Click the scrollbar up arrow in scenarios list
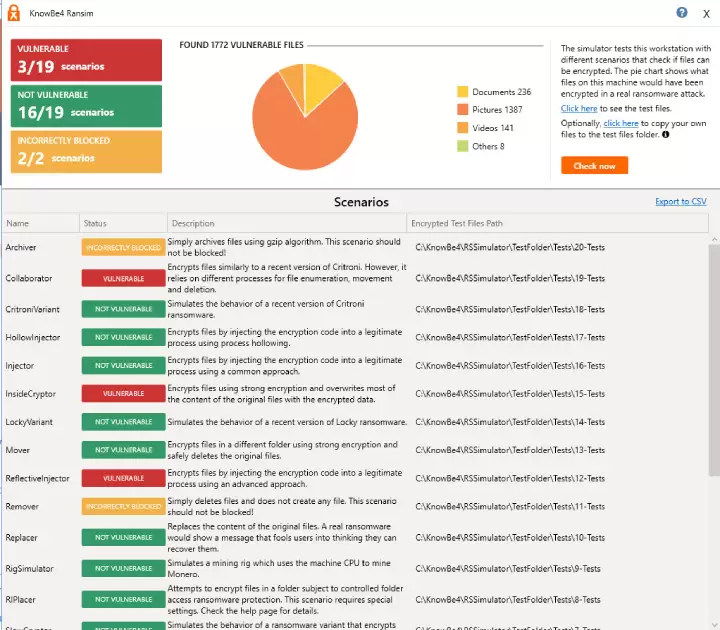720x630 pixels. [714, 239]
